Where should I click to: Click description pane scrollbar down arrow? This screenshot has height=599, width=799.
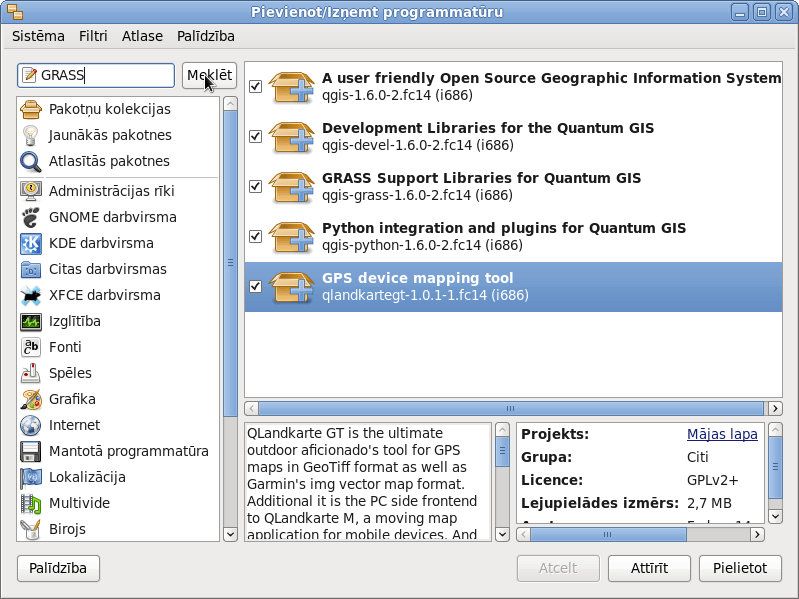tap(502, 534)
